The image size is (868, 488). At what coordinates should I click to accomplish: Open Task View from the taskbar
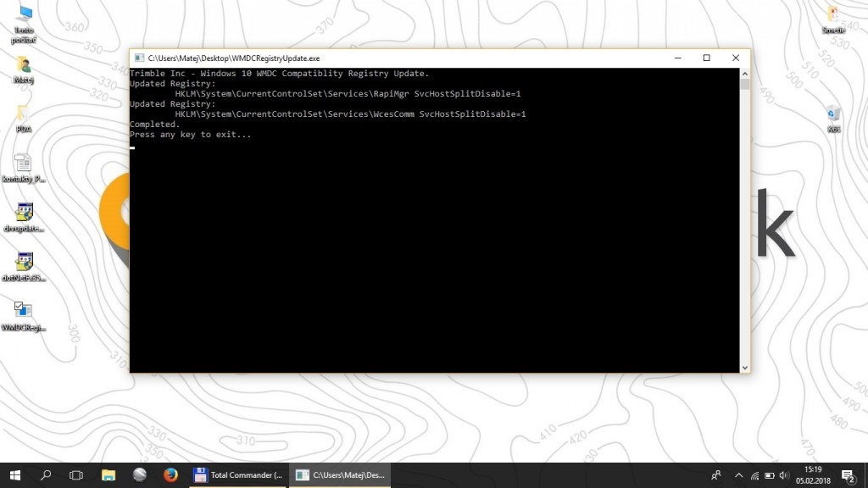[76, 475]
